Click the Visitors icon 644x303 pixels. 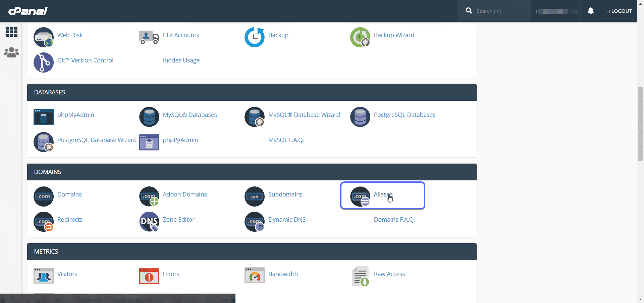[44, 276]
